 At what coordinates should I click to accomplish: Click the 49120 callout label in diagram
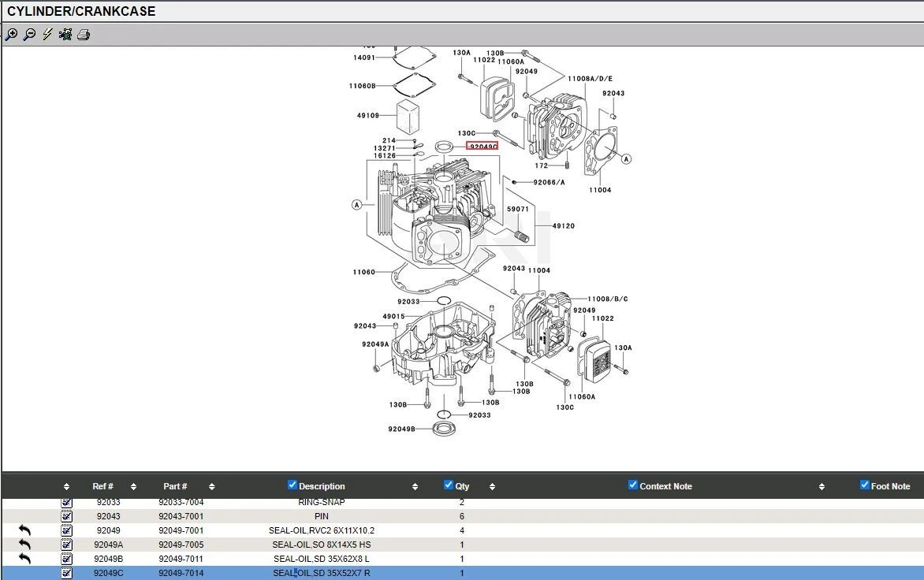coord(563,226)
